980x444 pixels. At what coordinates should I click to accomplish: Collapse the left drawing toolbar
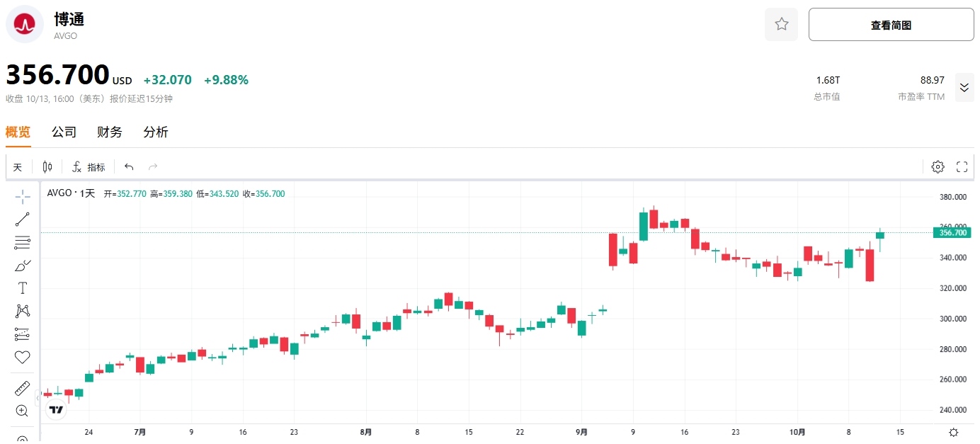point(38,399)
